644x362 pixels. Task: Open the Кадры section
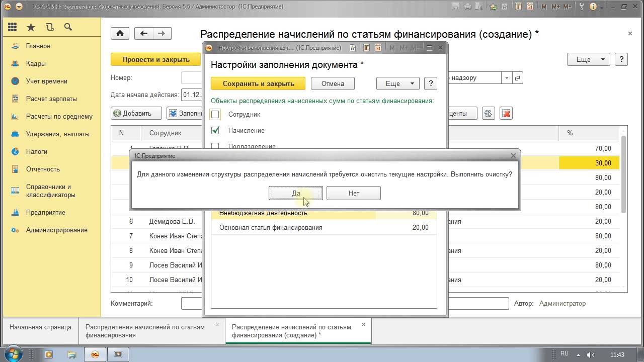click(36, 63)
